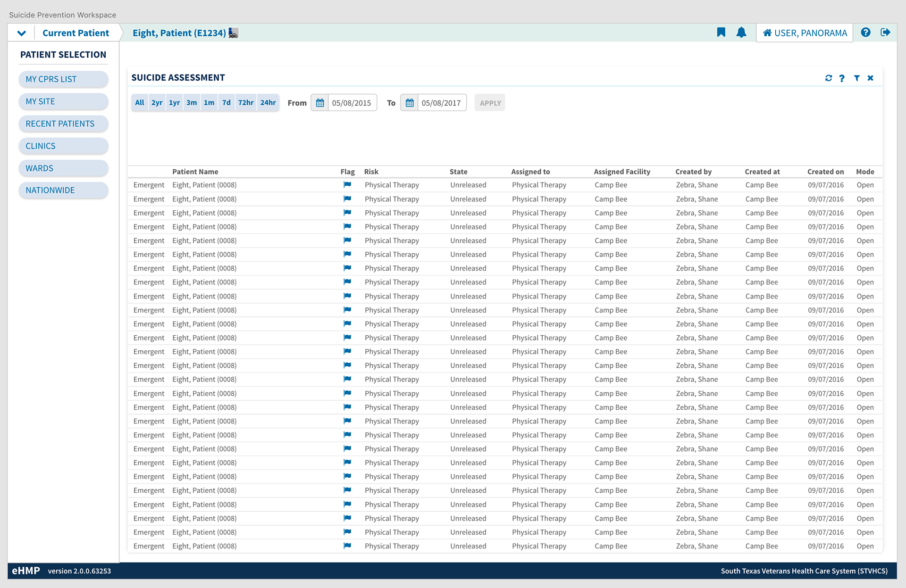Select the 24hr date range filter
906x588 pixels.
pyautogui.click(x=268, y=103)
